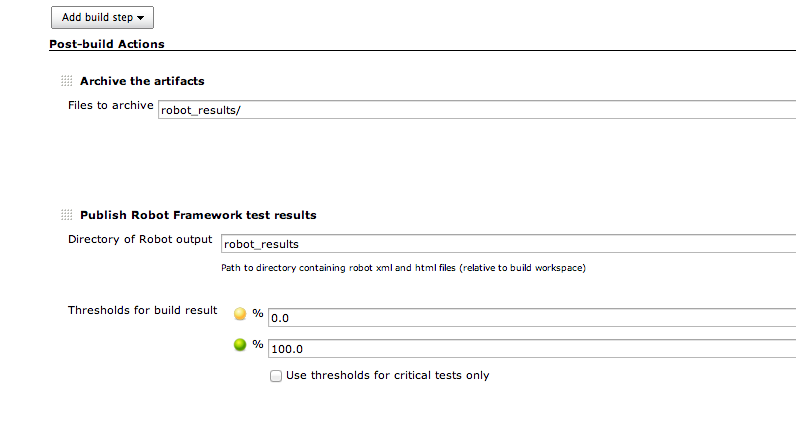Click the percent sign beside yellow ball

[258, 314]
